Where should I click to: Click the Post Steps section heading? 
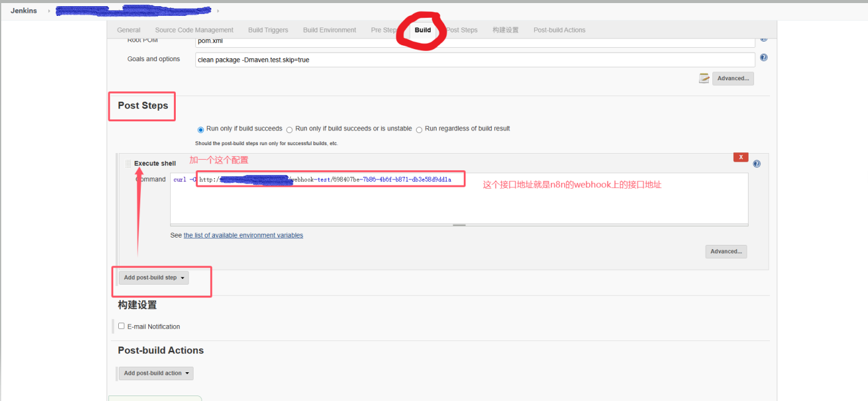click(x=143, y=105)
